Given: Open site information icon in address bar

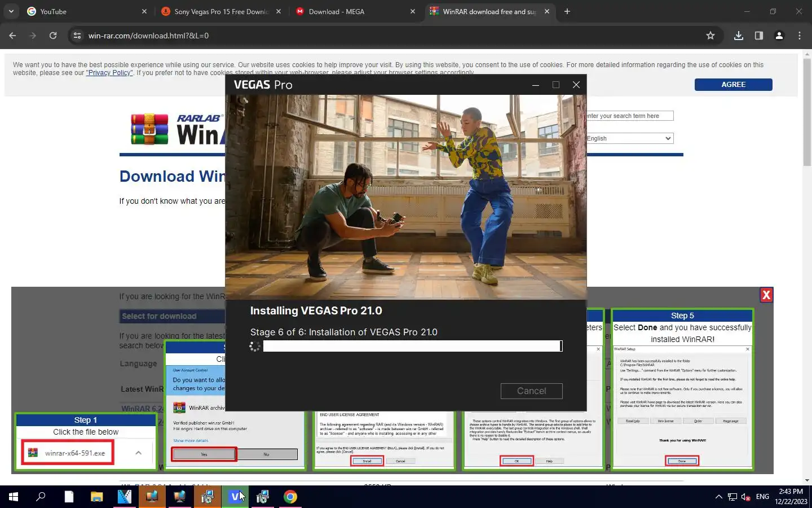Looking at the screenshot, I should (x=77, y=36).
